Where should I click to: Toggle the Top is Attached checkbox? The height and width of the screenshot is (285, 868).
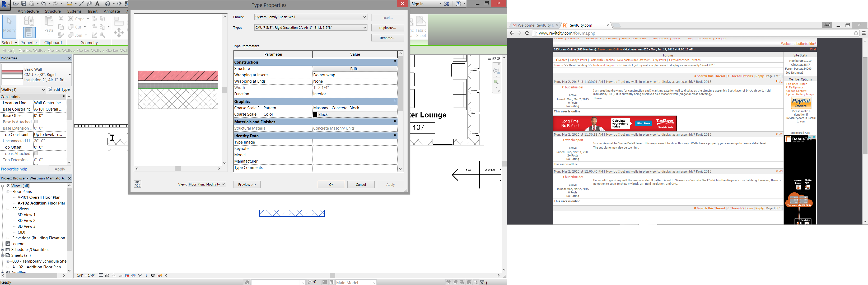point(36,153)
